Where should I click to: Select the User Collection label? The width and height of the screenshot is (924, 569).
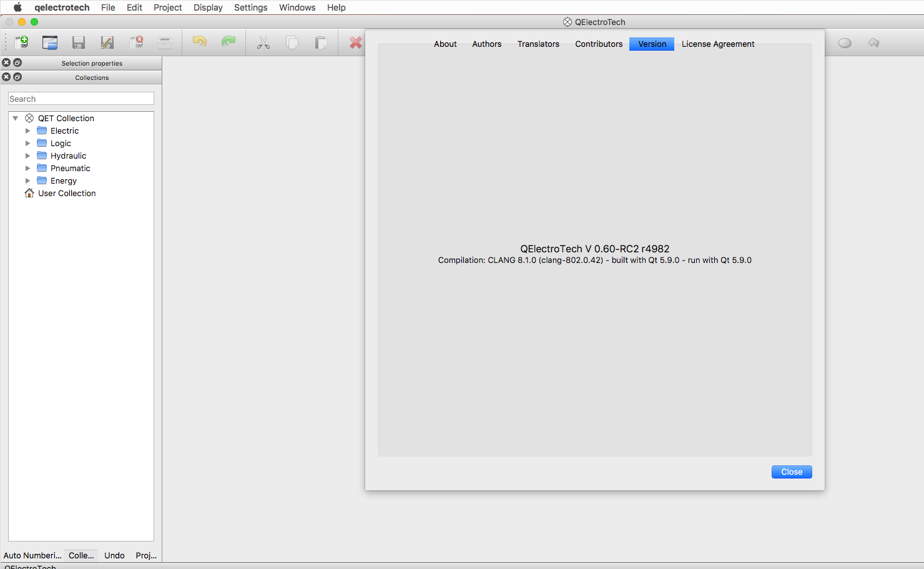point(67,193)
